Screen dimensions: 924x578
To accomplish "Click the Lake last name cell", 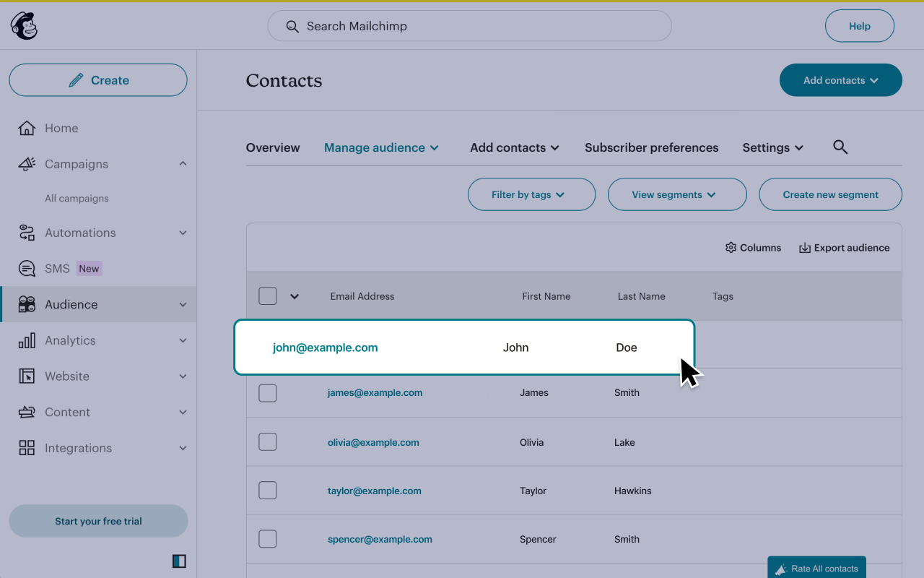I will click(624, 442).
